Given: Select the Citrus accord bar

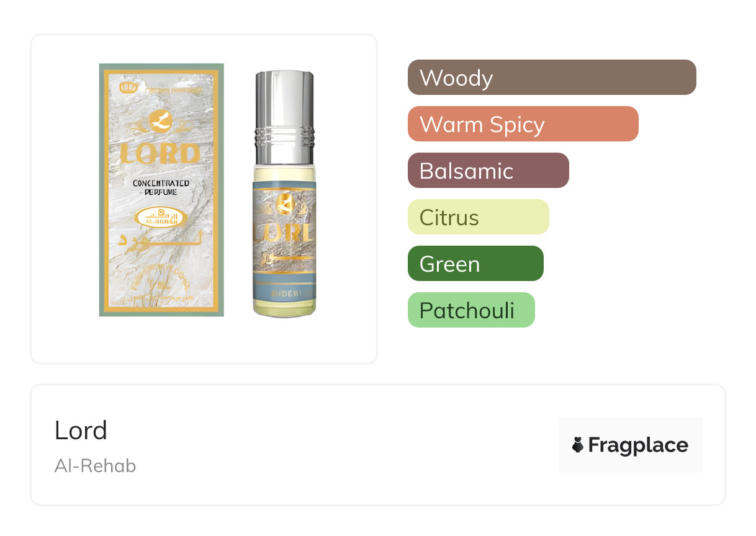Looking at the screenshot, I should 479,217.
